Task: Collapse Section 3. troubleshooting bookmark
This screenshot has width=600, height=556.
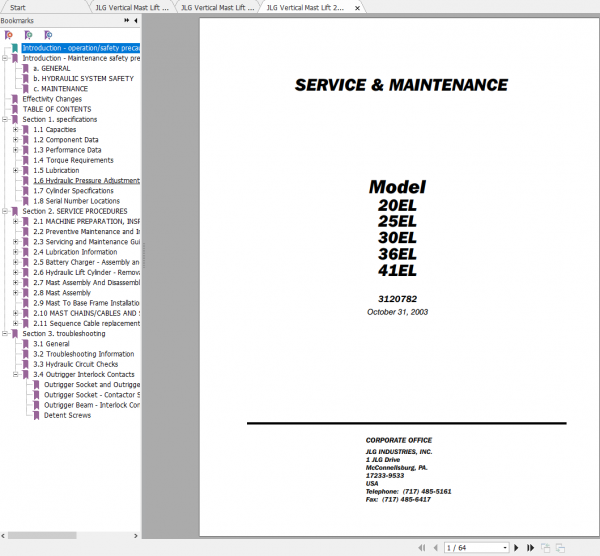Action: (5, 334)
